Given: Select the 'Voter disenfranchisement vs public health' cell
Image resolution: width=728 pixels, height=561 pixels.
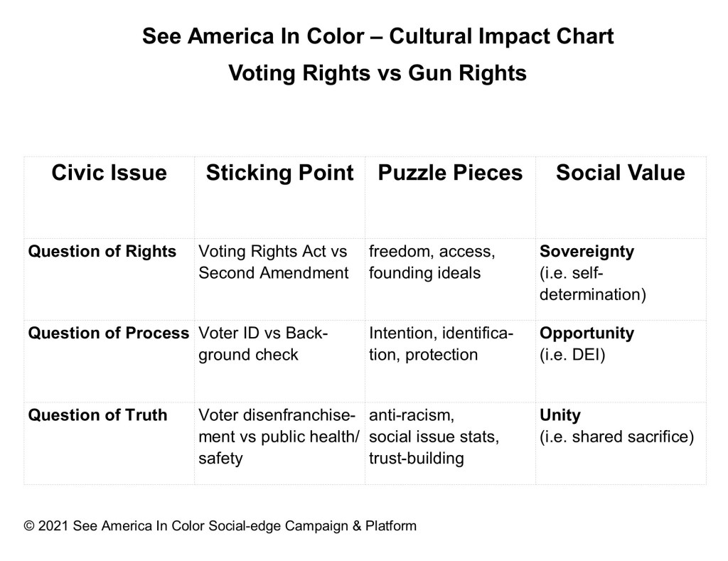Looking at the screenshot, I should [x=279, y=437].
